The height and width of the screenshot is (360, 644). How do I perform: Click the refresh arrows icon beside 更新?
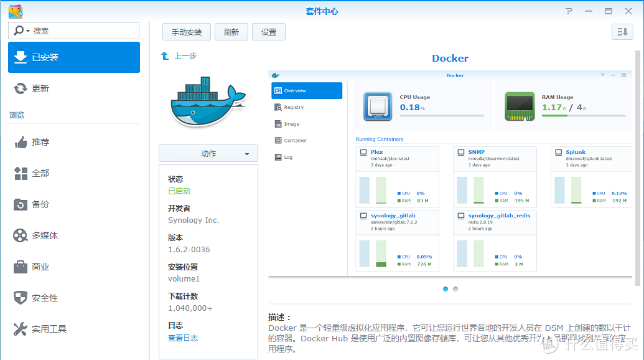click(20, 88)
